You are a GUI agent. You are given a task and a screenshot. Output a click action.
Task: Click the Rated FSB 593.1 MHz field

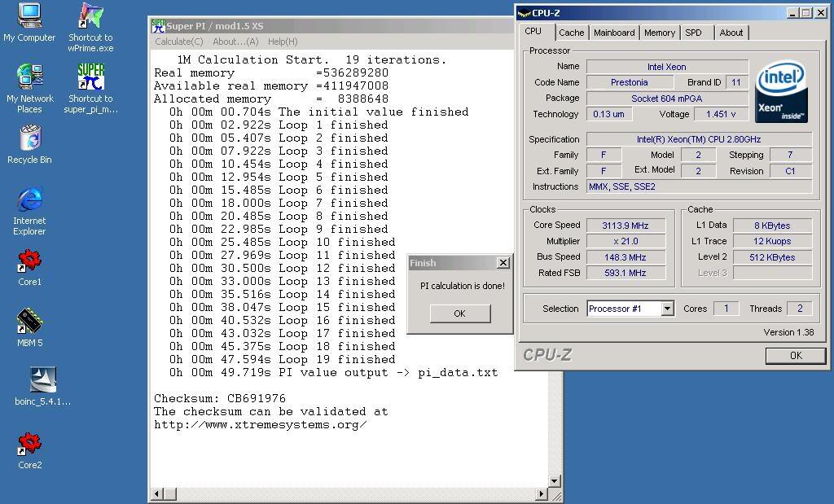[x=625, y=273]
